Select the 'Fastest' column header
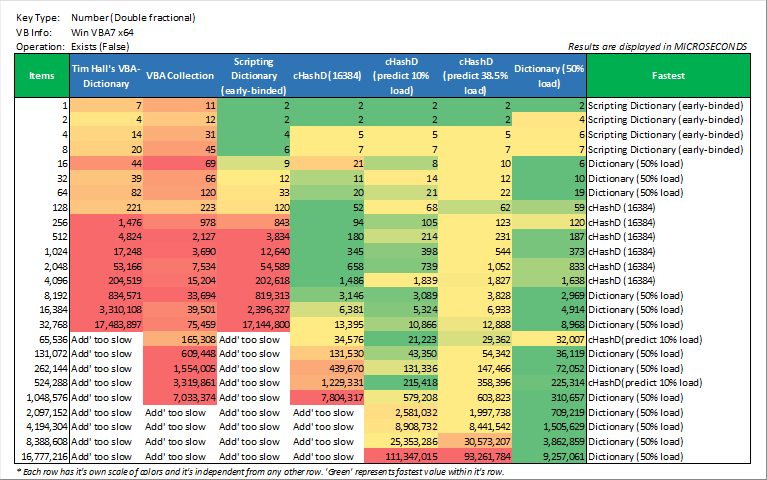The width and height of the screenshot is (767, 480). pos(667,75)
